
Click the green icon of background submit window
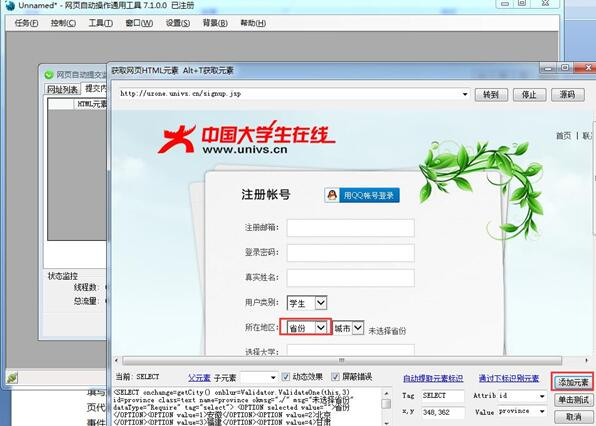[49, 75]
